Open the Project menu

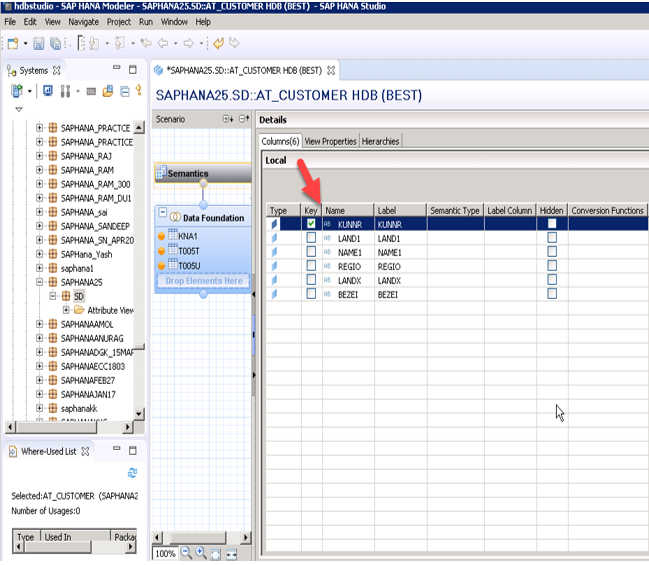tap(119, 22)
